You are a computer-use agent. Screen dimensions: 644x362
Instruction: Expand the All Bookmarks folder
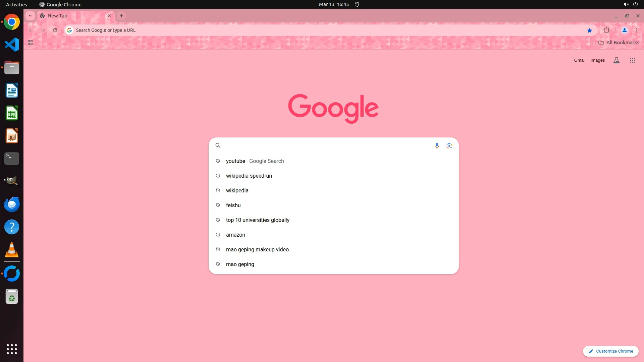coord(619,43)
